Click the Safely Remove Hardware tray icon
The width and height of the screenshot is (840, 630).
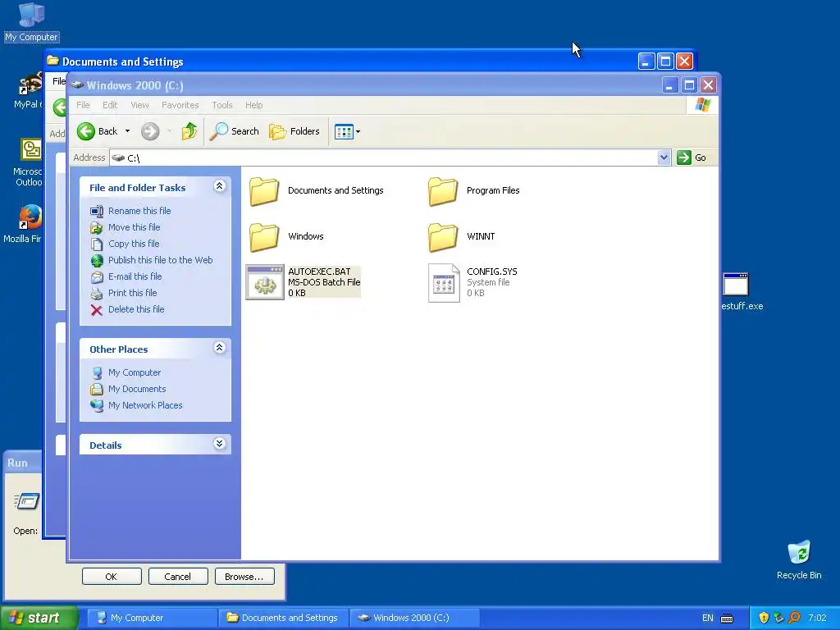[779, 619]
